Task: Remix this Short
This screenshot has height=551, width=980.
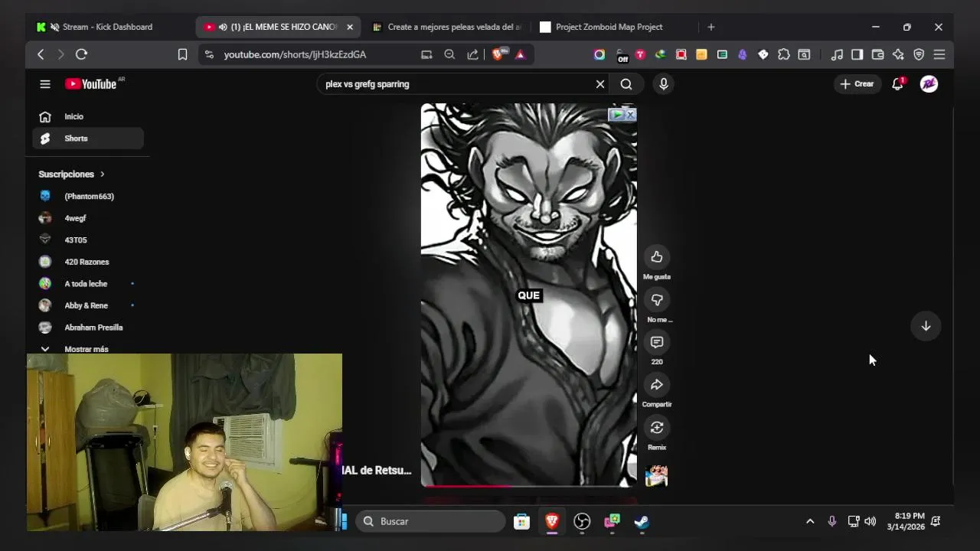Action: 657,428
